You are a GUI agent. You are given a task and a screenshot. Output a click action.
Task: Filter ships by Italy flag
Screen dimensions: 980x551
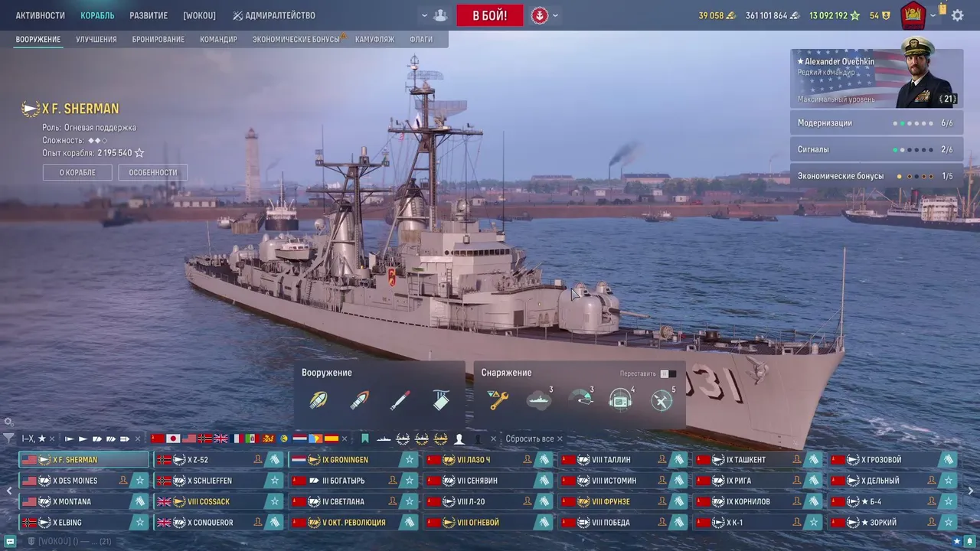[252, 439]
